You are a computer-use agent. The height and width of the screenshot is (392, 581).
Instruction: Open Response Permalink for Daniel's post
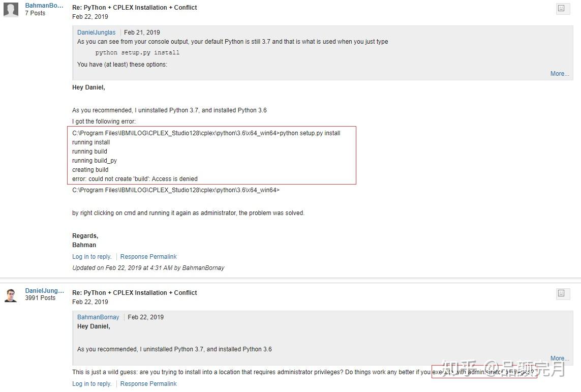tap(148, 384)
